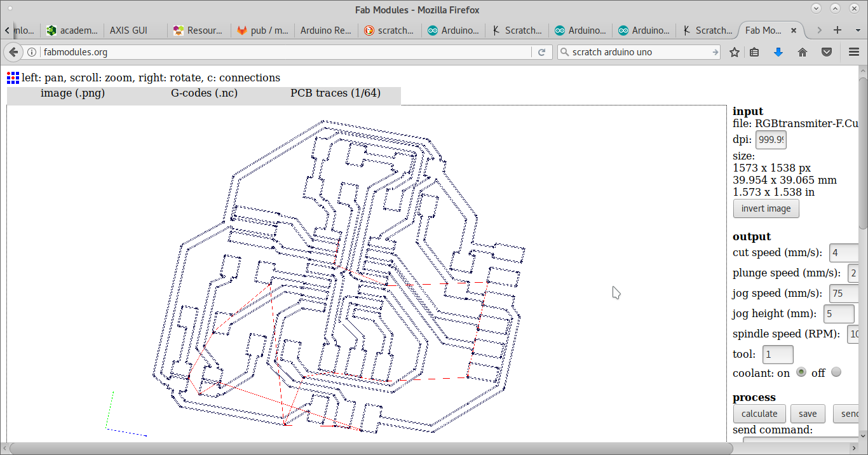Switch to the Arduino Re... tab
The width and height of the screenshot is (868, 455).
326,30
